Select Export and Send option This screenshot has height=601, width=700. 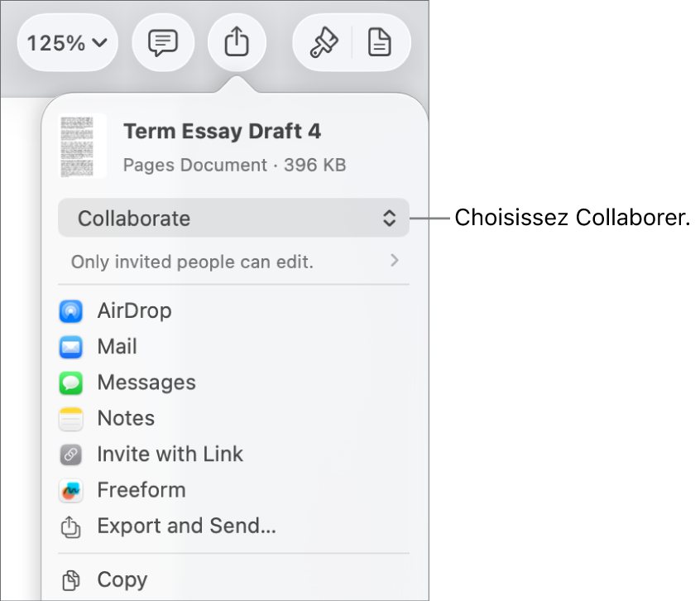click(x=187, y=526)
